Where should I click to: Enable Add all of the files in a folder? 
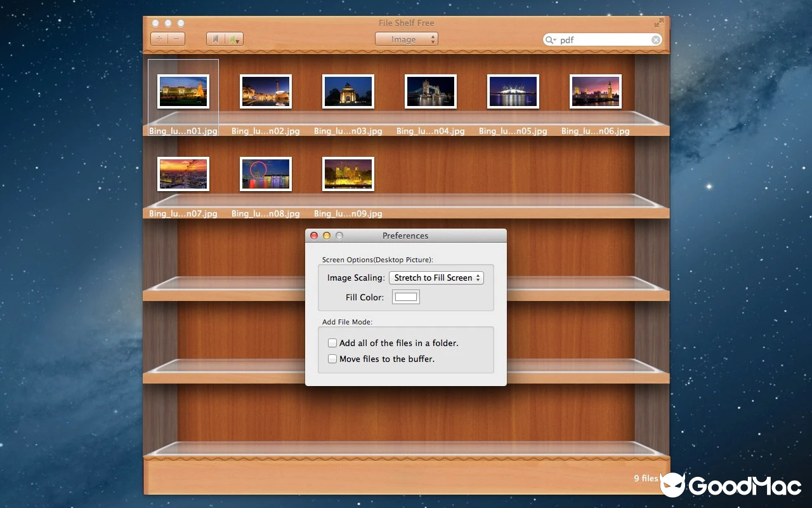(x=332, y=343)
